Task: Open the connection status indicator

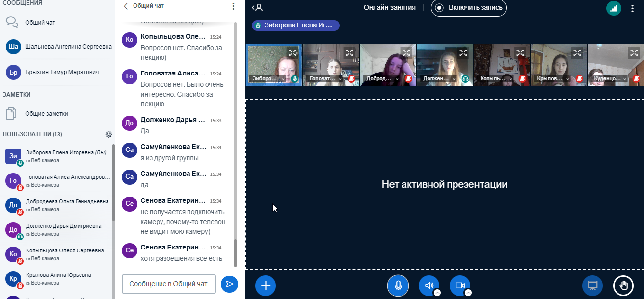Action: (614, 8)
